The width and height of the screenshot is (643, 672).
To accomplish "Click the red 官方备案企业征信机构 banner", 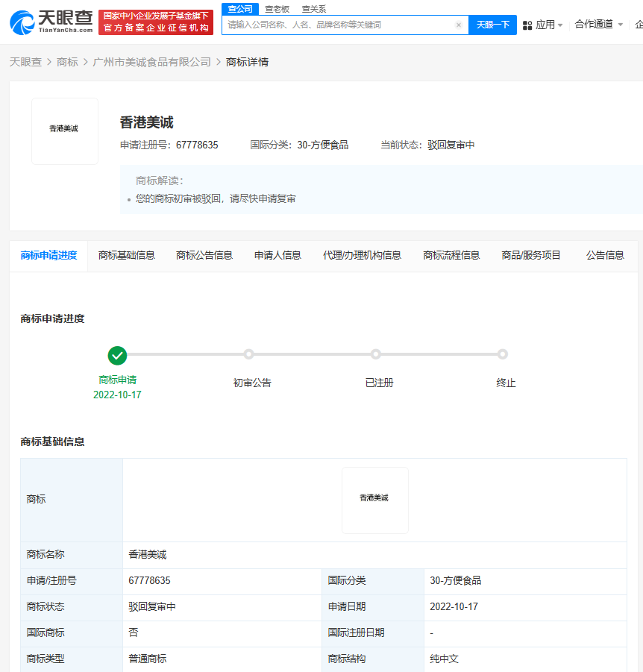I will click(x=156, y=22).
